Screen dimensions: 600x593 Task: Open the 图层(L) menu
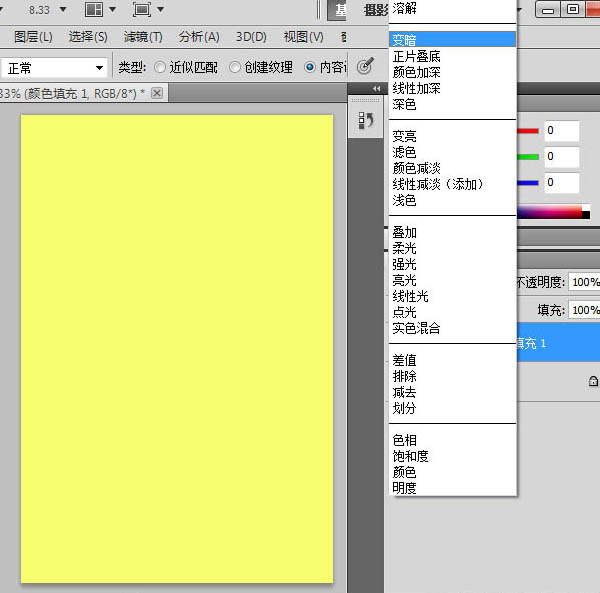click(33, 37)
